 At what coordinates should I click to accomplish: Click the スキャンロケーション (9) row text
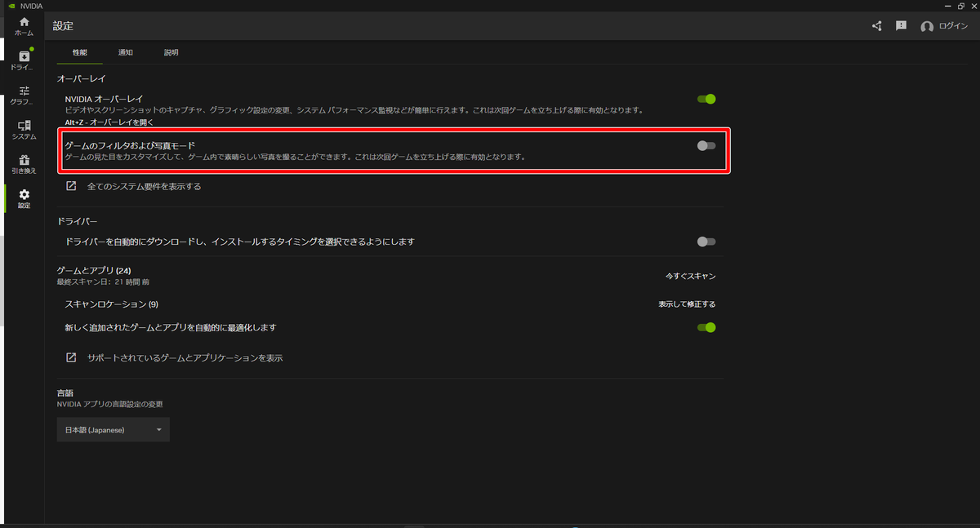coord(111,304)
